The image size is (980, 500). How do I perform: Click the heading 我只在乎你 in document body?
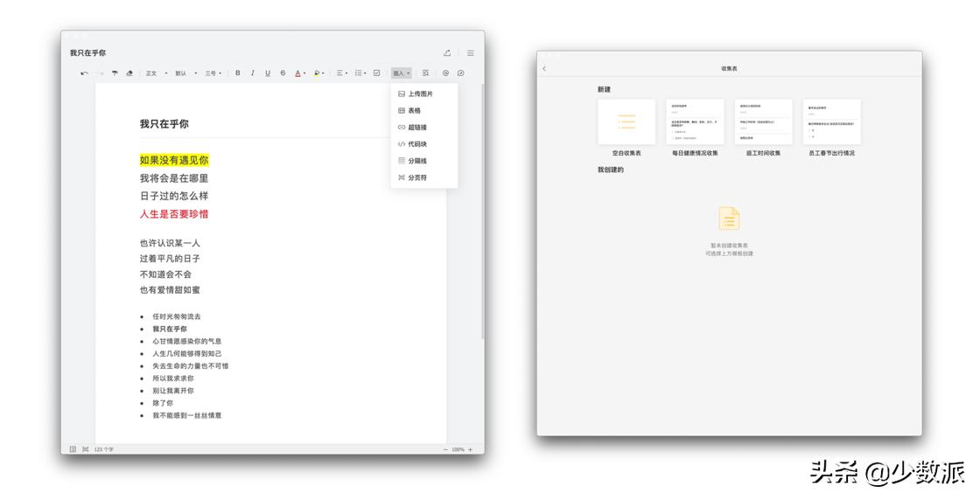(x=164, y=123)
